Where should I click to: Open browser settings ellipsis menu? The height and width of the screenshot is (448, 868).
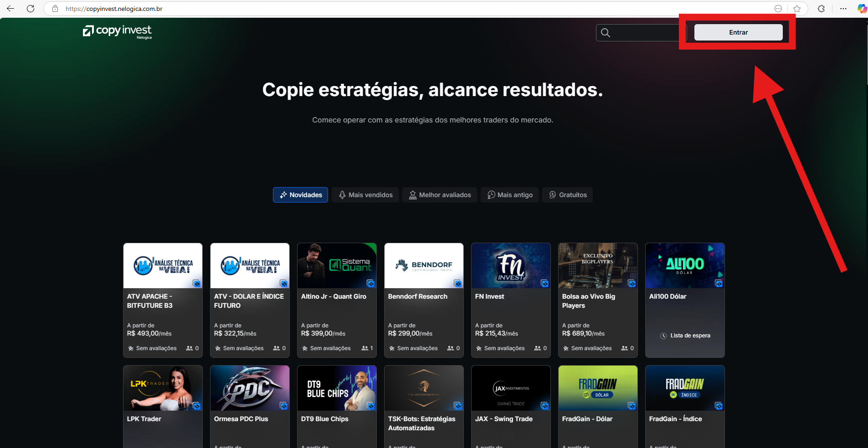point(843,9)
